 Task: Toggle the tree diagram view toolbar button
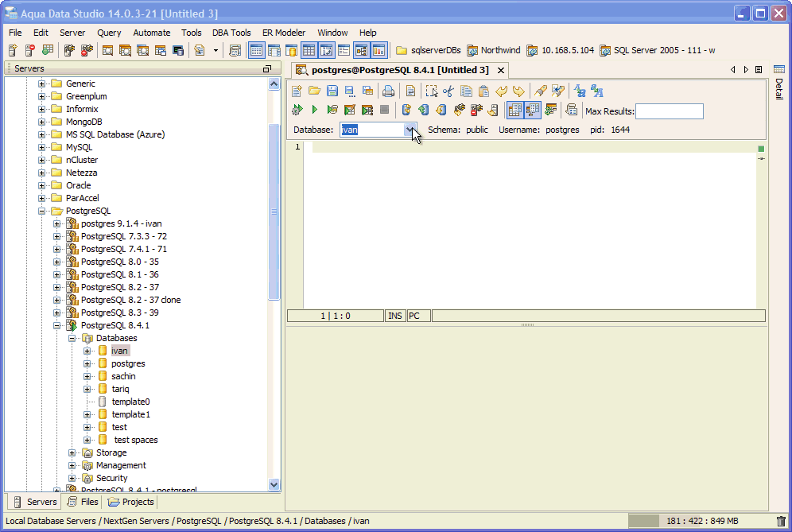(x=361, y=50)
